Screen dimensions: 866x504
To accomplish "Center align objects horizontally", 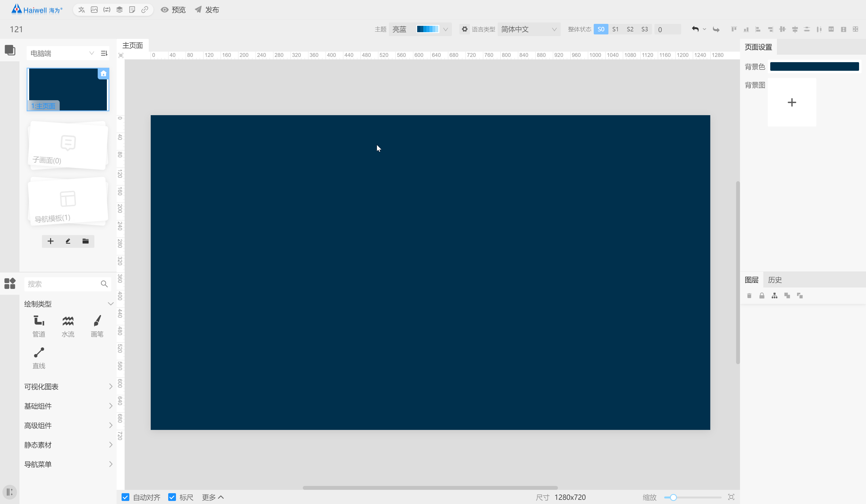I will 795,29.
